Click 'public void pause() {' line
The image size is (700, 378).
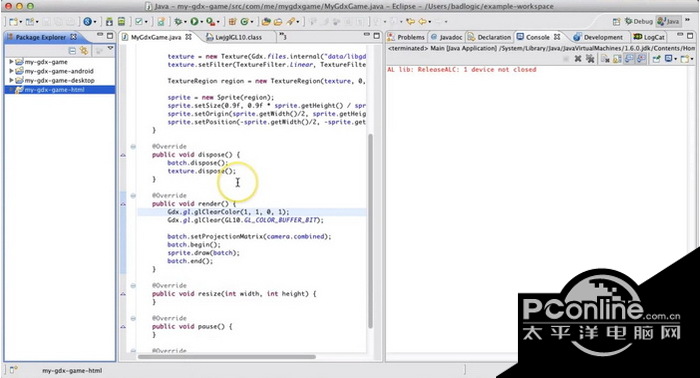[x=192, y=326]
